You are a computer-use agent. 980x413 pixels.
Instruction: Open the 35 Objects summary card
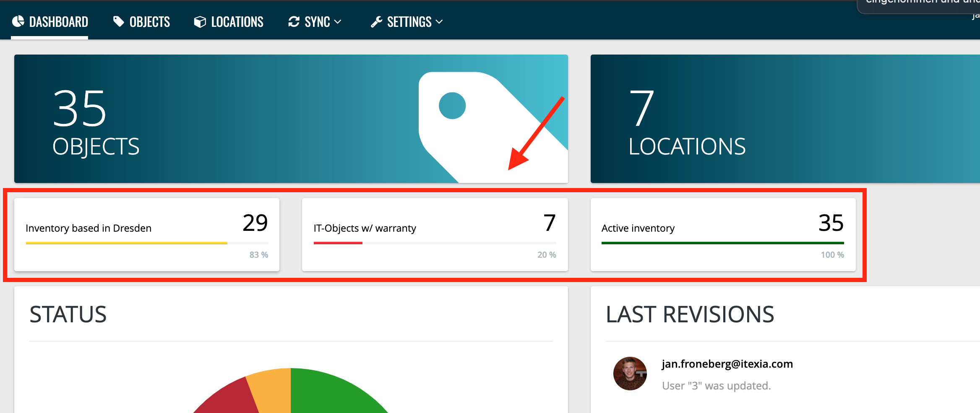click(x=291, y=119)
